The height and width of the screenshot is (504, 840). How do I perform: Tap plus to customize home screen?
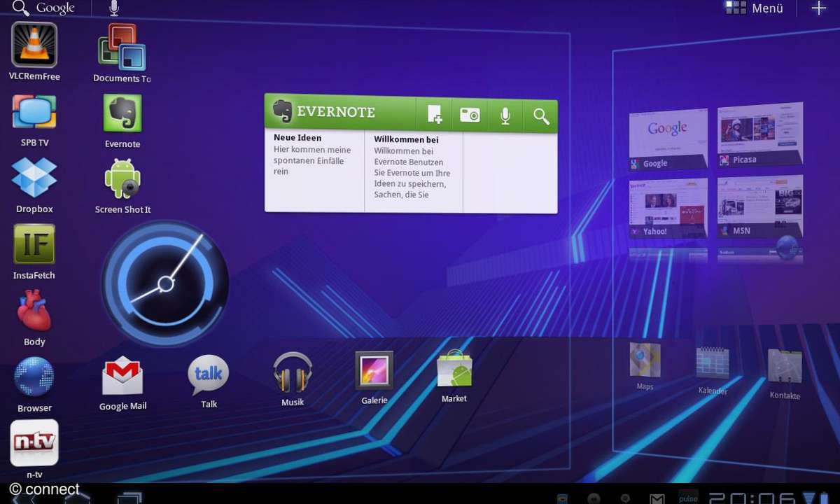[x=818, y=8]
